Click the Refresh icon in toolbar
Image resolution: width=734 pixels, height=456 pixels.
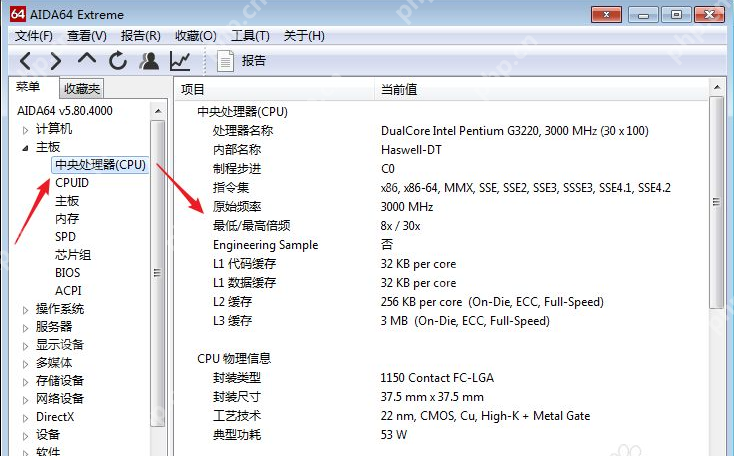[x=118, y=61]
